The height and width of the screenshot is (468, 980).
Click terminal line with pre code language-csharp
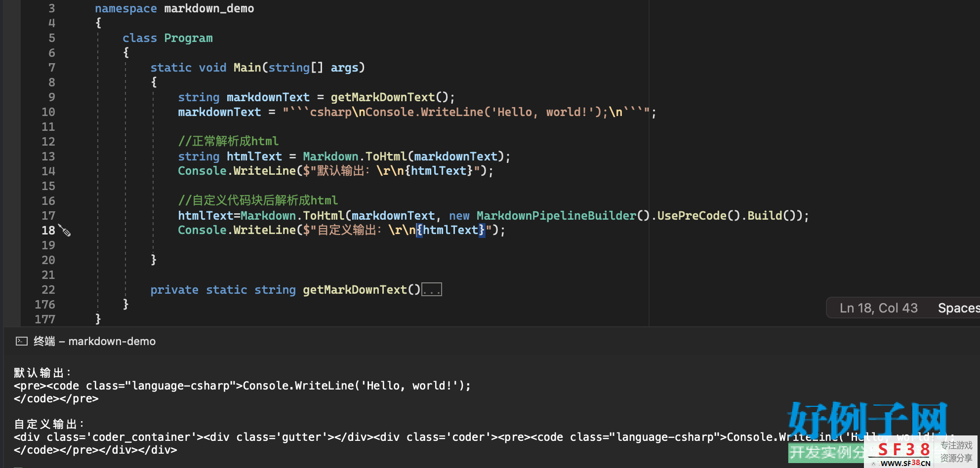click(243, 386)
